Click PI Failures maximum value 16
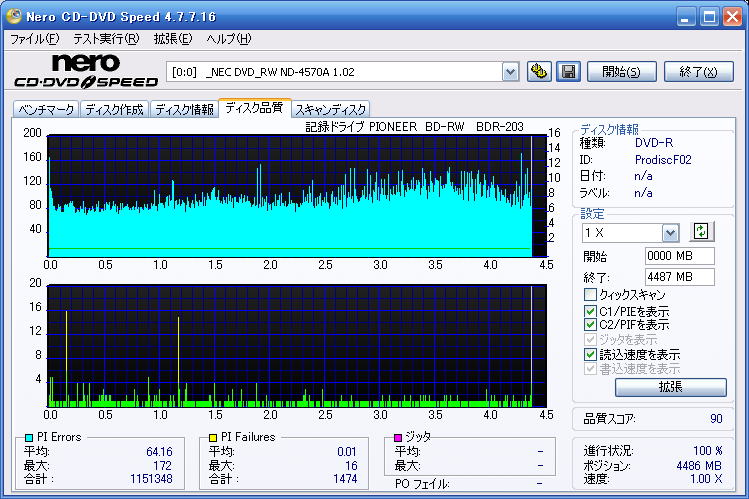749x499 pixels. tap(351, 466)
